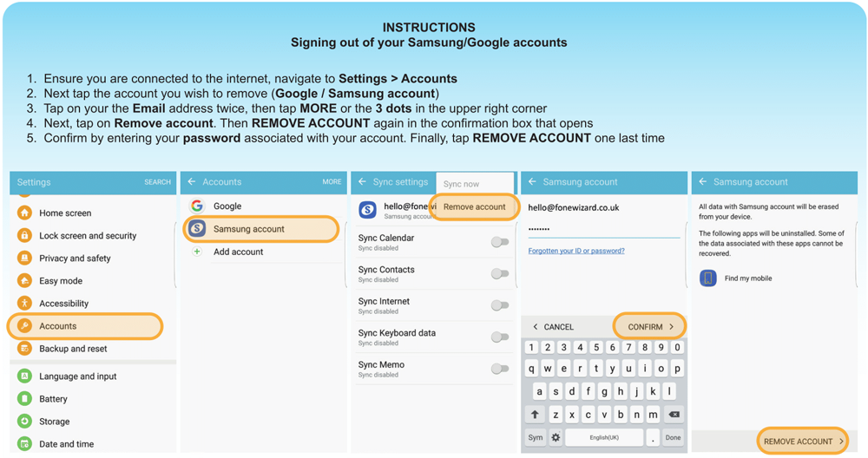This screenshot has height=458, width=868.
Task: Toggle the Sync Internet switch
Action: click(500, 305)
